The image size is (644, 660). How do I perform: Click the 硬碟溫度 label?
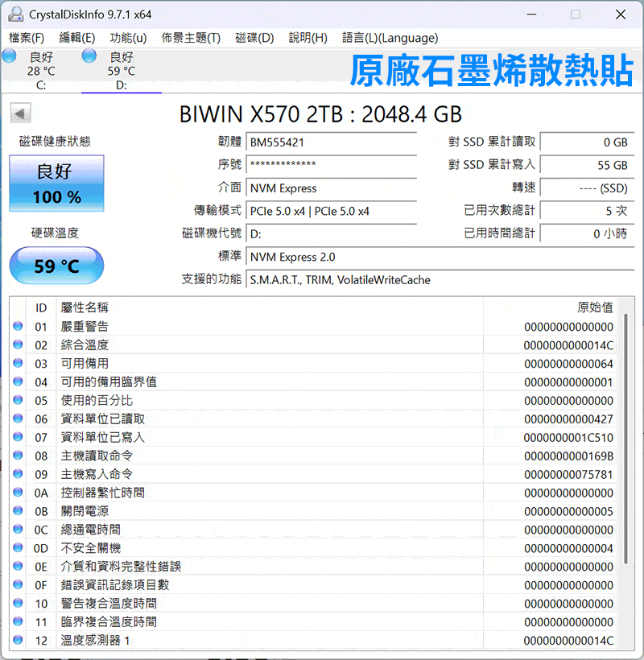click(x=55, y=233)
